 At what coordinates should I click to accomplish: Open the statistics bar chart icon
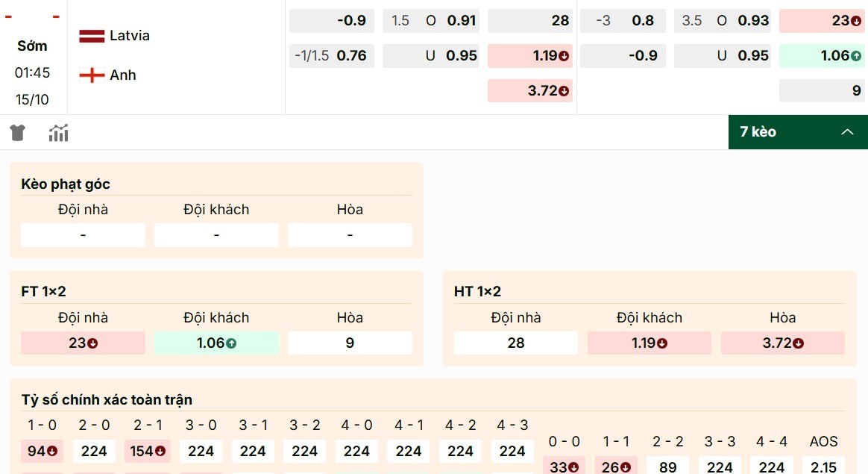click(x=58, y=132)
